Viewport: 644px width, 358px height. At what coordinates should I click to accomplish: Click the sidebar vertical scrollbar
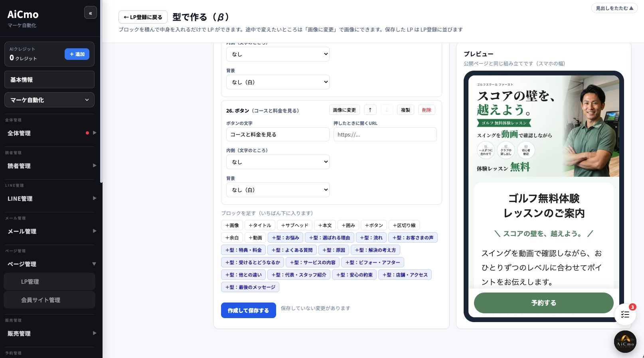(x=101, y=92)
